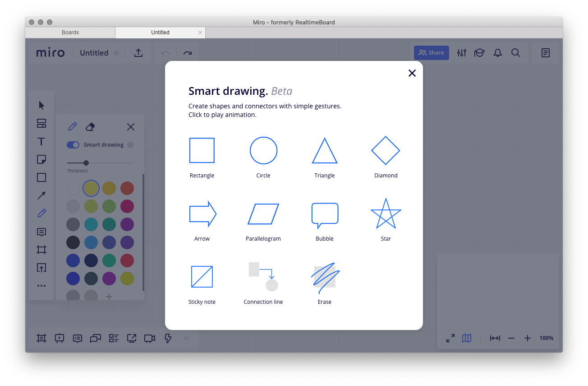The width and height of the screenshot is (588, 386).
Task: Close the Smart drawing dialog
Action: (x=412, y=73)
